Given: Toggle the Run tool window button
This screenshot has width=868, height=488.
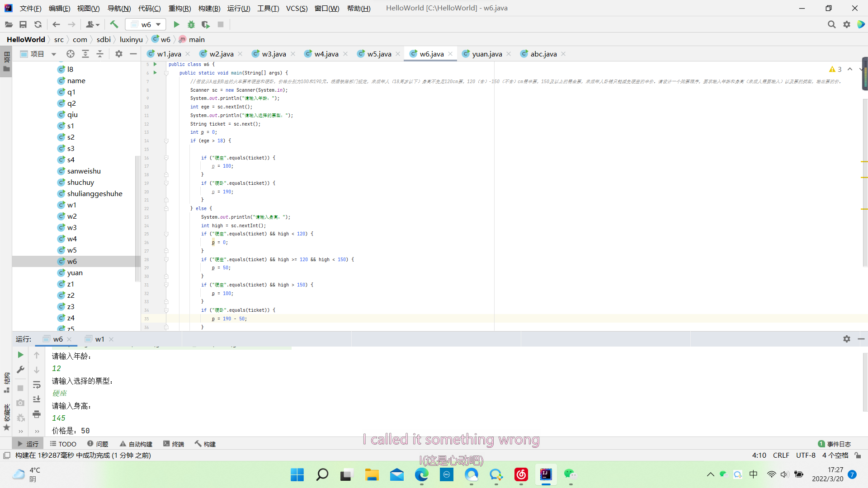Looking at the screenshot, I should point(28,444).
